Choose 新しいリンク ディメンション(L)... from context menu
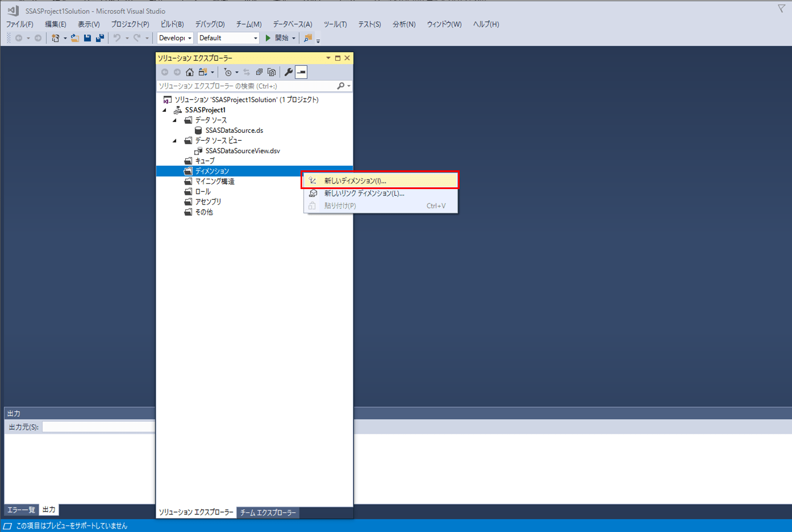This screenshot has width=792, height=532. pos(381,193)
